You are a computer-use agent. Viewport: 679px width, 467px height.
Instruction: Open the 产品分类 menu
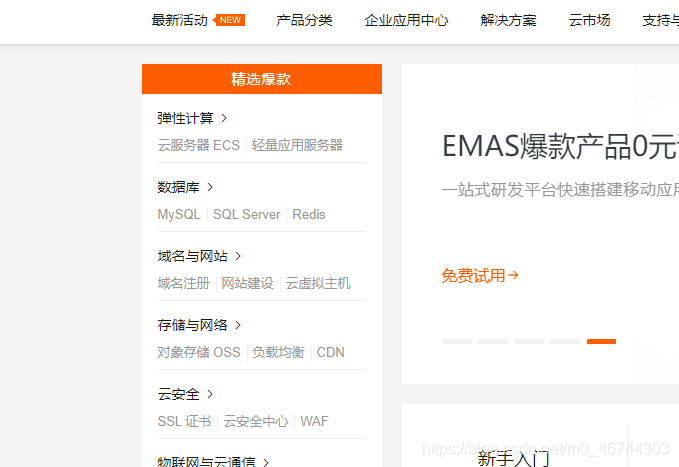click(304, 20)
